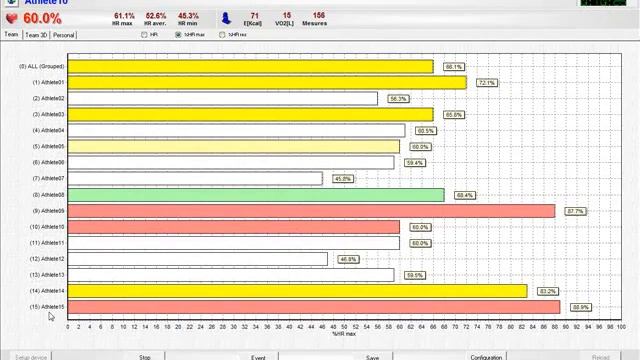Image resolution: width=640 pixels, height=360 pixels.
Task: Select the (9) Athlete09 row label
Action: pos(48,211)
